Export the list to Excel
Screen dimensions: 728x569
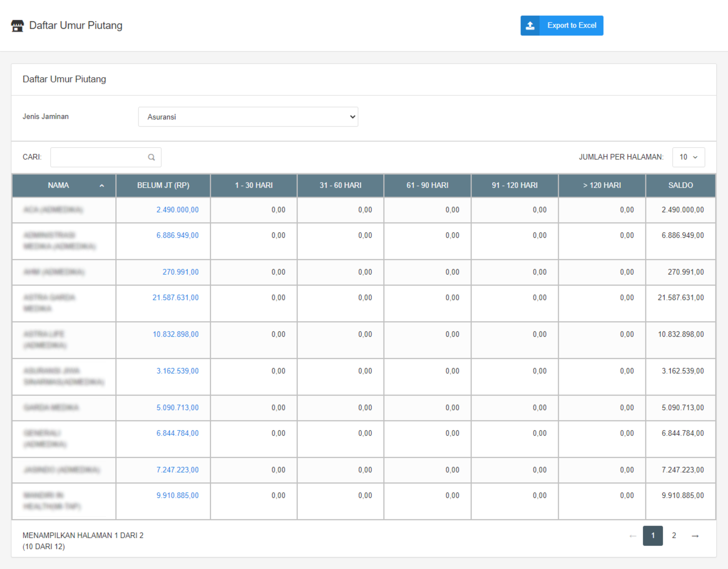(x=571, y=26)
